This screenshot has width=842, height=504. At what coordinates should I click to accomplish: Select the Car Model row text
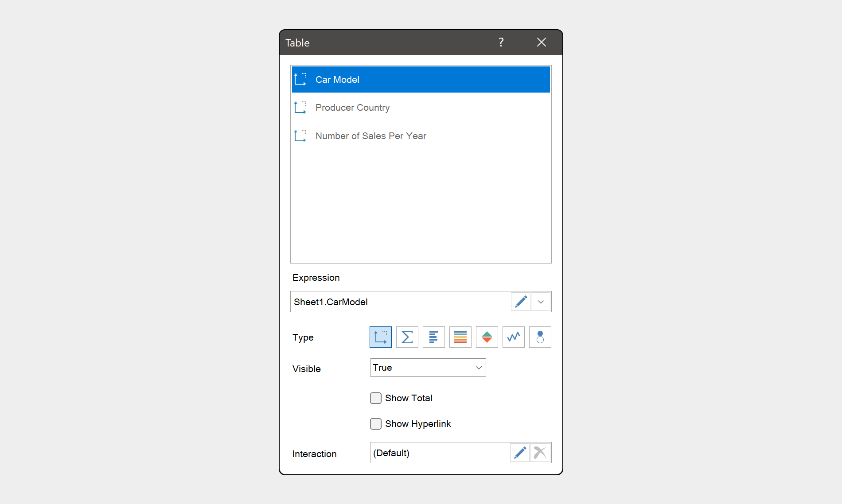click(337, 80)
